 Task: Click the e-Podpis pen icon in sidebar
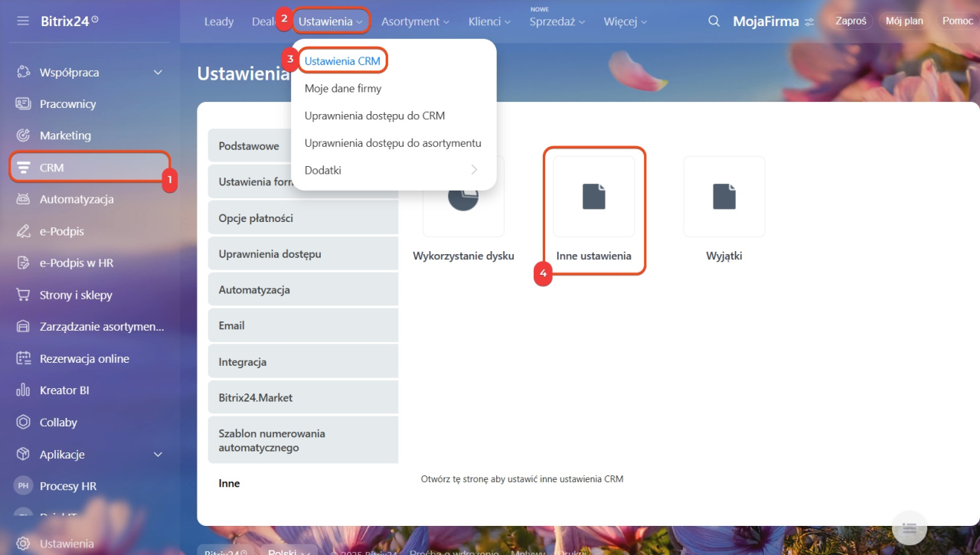pyautogui.click(x=23, y=231)
